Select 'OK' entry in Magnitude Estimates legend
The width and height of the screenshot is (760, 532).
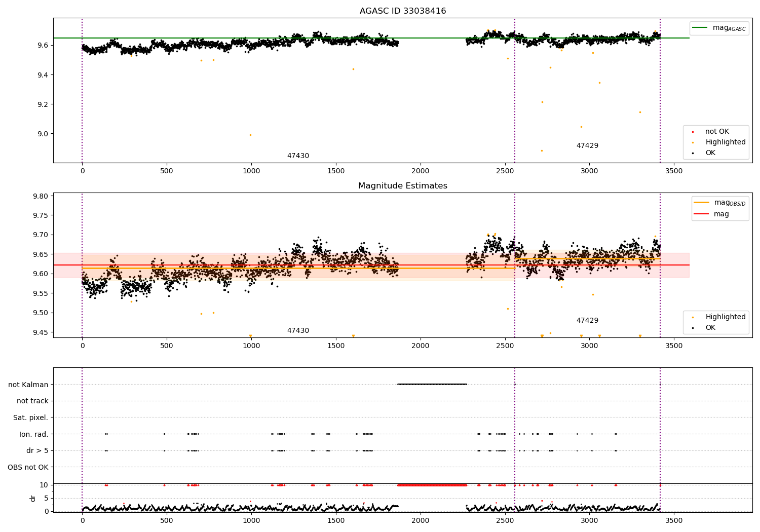click(710, 328)
